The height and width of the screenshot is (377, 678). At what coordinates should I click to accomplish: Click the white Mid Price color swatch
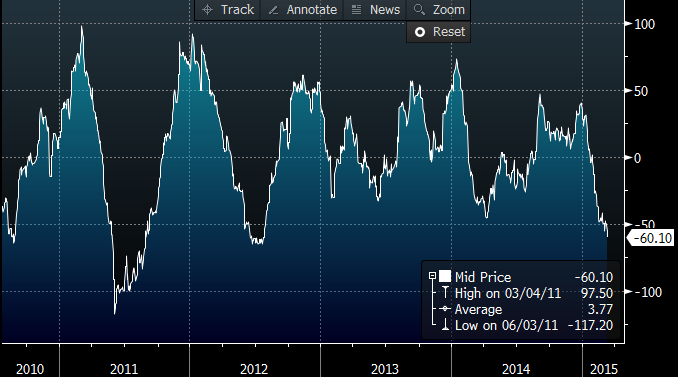coord(445,276)
